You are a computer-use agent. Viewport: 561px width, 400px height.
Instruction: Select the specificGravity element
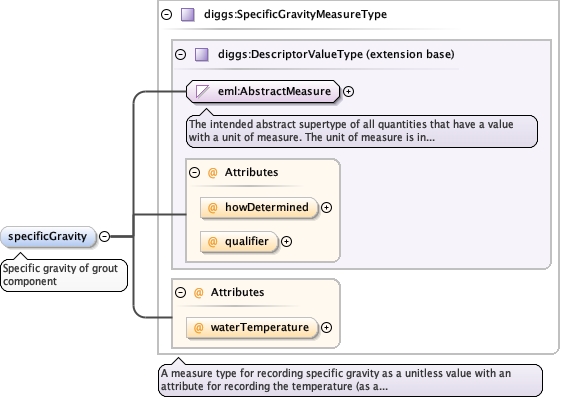(48, 236)
